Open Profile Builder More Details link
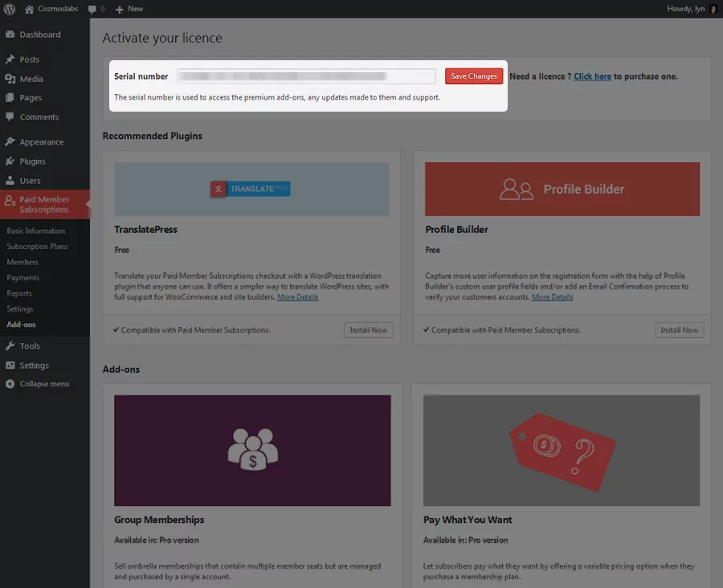723x588 pixels. point(552,297)
